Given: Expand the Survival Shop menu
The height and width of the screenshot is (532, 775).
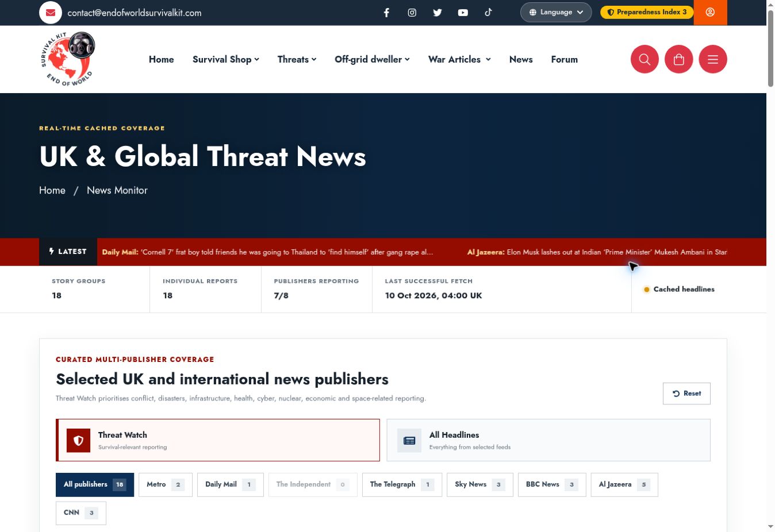Looking at the screenshot, I should click(226, 59).
